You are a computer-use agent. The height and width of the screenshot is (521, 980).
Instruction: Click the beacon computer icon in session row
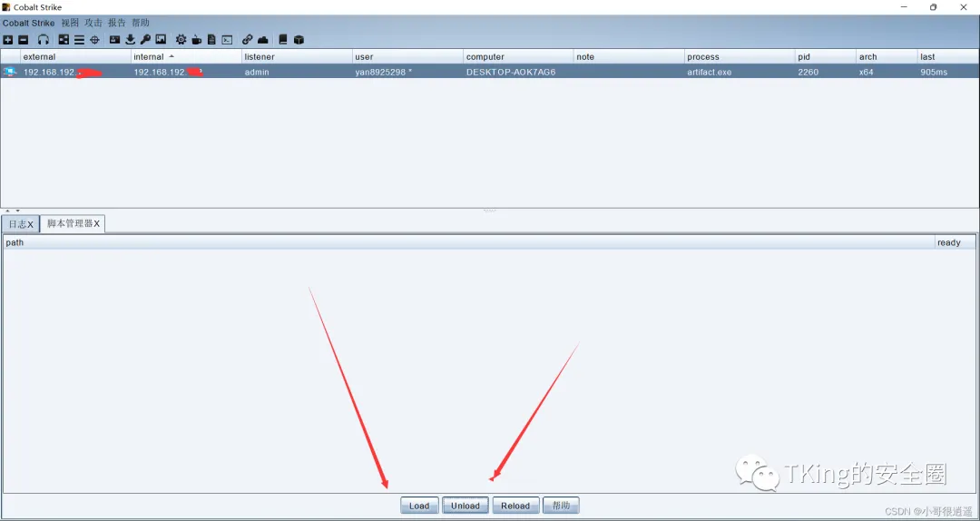coord(10,72)
